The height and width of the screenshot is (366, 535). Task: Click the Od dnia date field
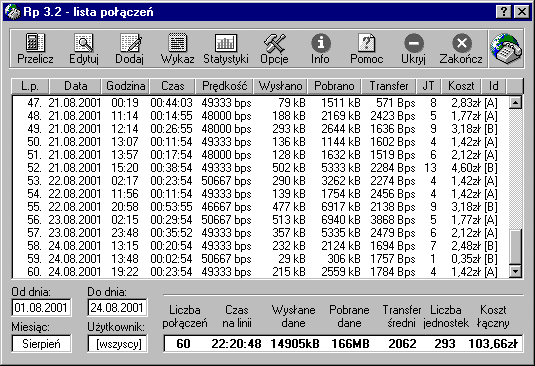pos(41,308)
